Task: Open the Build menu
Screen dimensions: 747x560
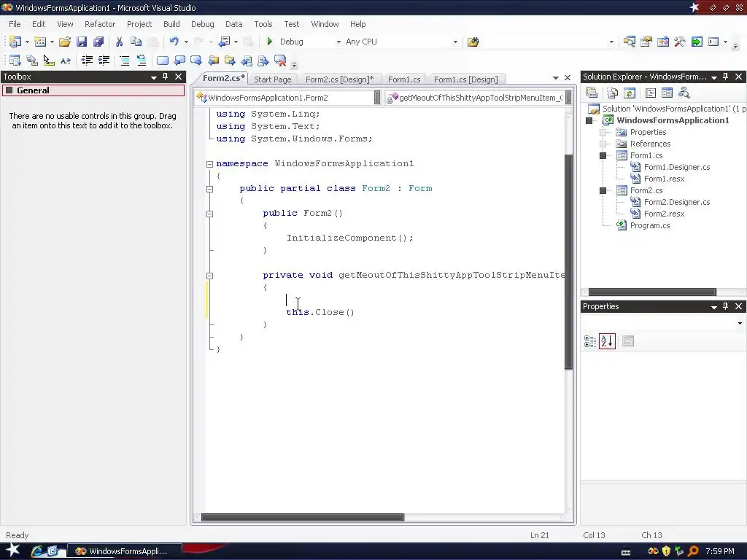Action: point(171,24)
